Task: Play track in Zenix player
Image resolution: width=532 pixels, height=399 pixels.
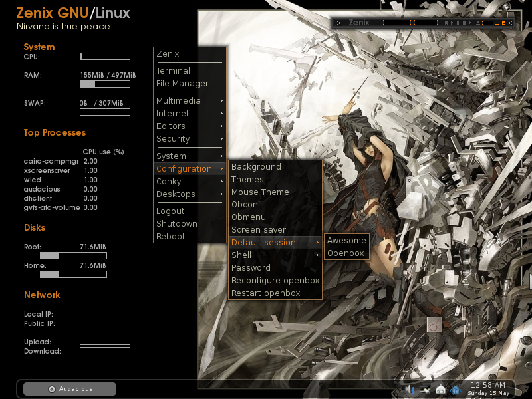Action: click(x=452, y=23)
